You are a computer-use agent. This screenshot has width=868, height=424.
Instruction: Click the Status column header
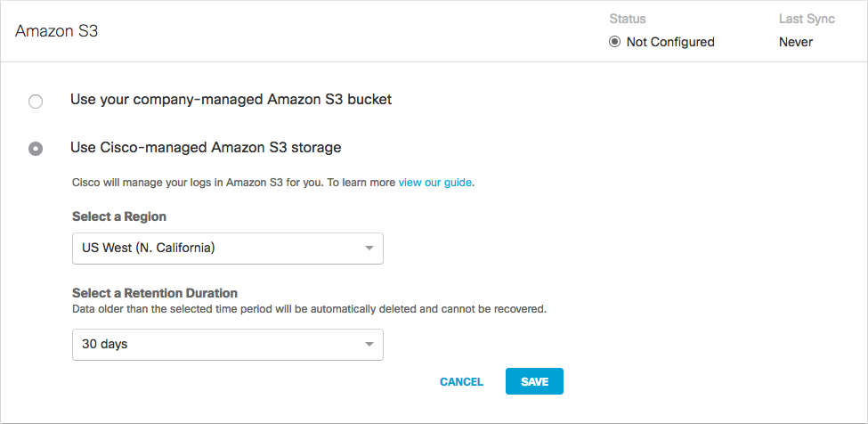pos(628,19)
